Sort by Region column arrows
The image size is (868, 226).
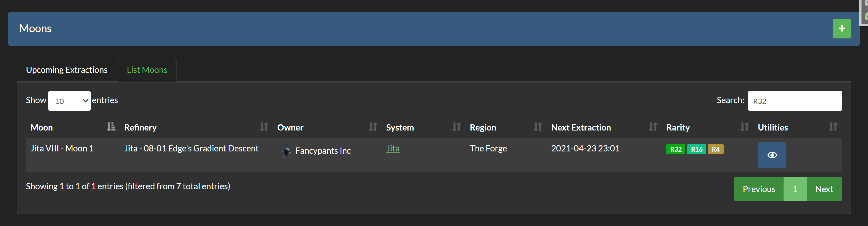(x=538, y=127)
